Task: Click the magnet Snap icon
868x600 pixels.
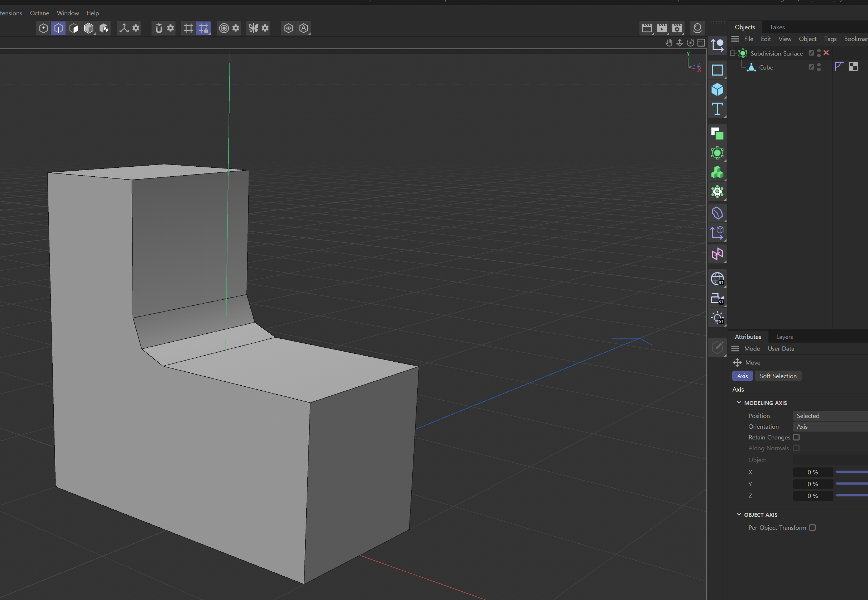Action: coord(159,28)
